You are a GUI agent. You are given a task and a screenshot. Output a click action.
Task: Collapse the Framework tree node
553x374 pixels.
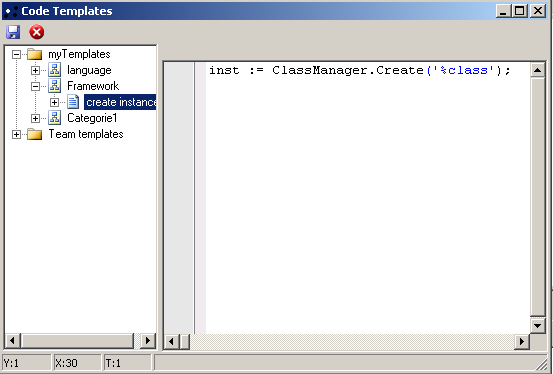35,86
